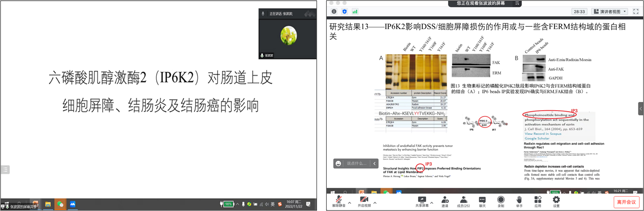
Task: Open the 聊天 chat panel
Action: click(482, 200)
